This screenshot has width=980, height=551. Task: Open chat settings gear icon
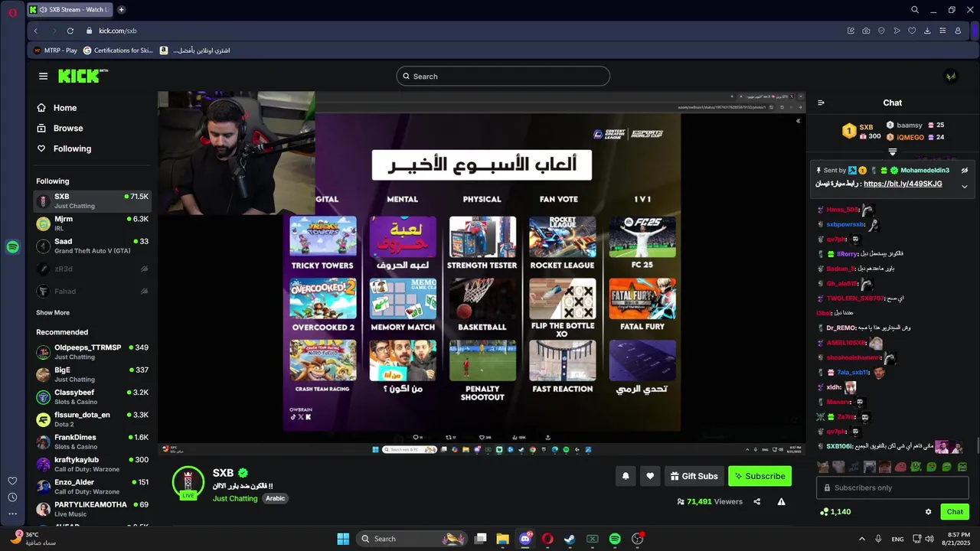click(x=928, y=512)
